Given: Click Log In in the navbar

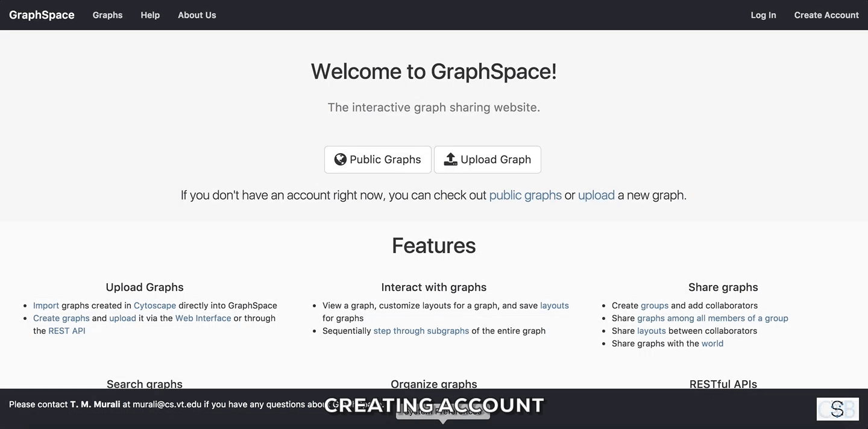Looking at the screenshot, I should pyautogui.click(x=763, y=15).
